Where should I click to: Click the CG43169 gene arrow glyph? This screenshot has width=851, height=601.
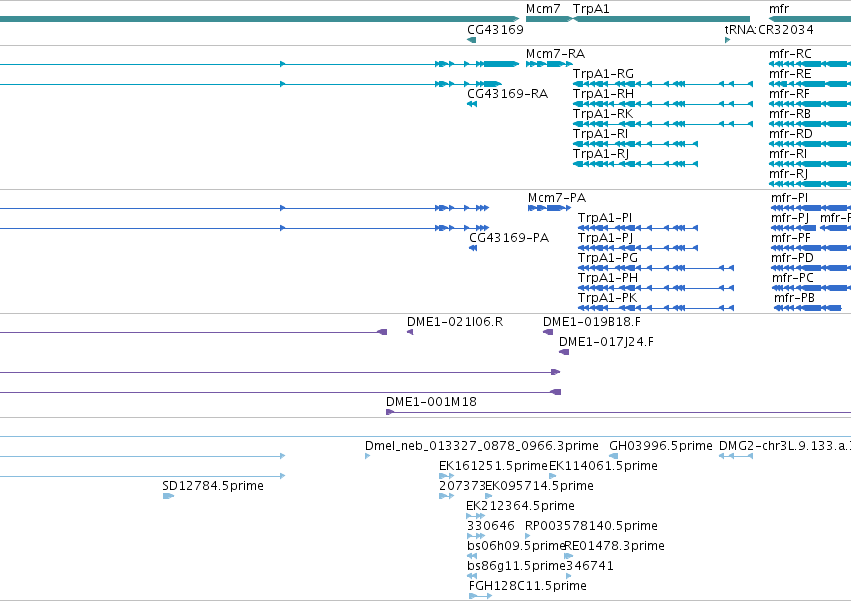click(472, 40)
